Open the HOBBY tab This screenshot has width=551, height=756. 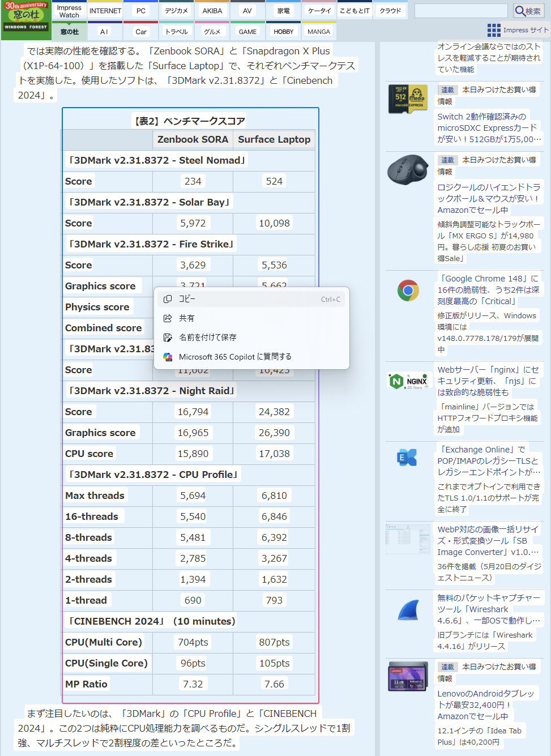[x=284, y=32]
